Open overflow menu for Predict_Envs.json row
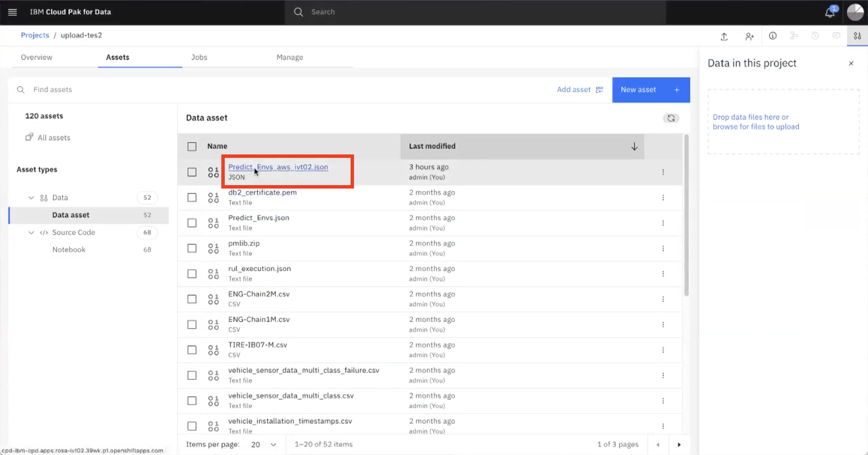 click(663, 223)
